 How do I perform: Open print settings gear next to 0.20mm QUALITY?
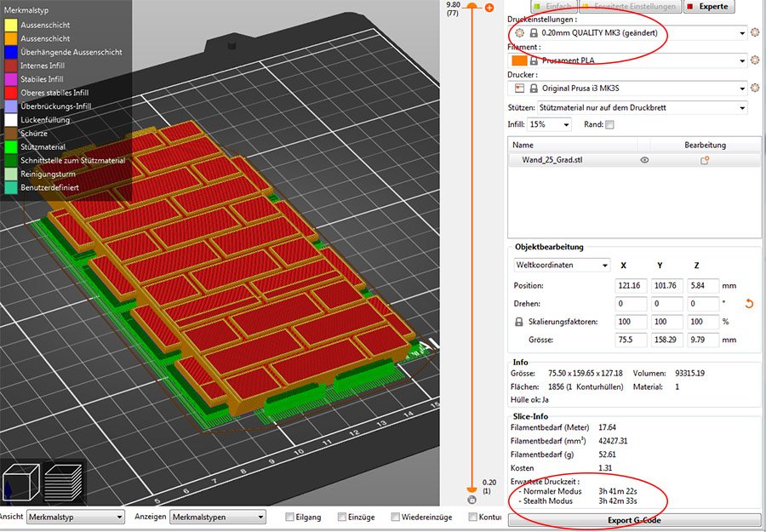pyautogui.click(x=754, y=32)
